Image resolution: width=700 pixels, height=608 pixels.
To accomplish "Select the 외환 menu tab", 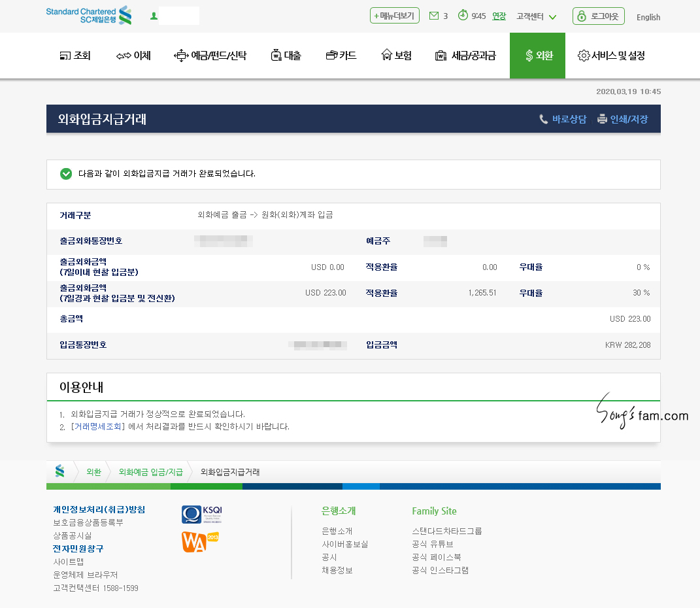I will (x=537, y=56).
